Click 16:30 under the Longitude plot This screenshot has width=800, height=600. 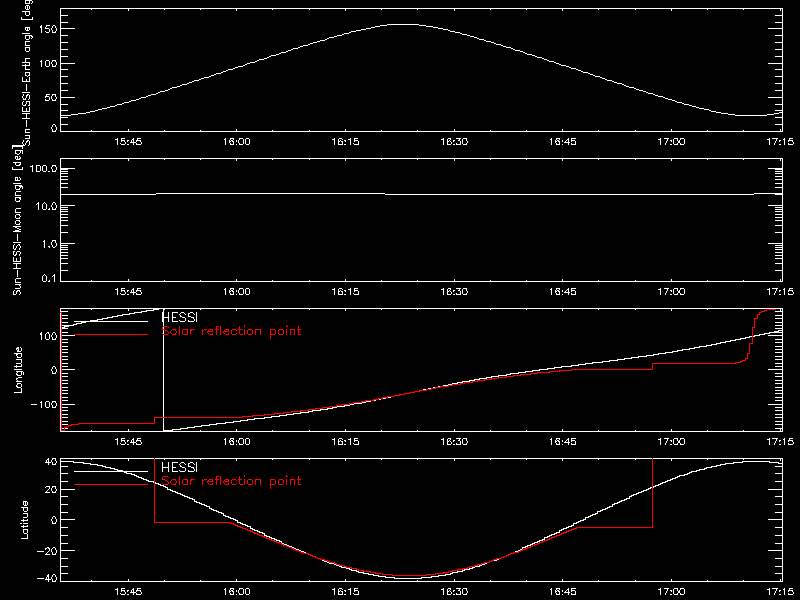454,441
